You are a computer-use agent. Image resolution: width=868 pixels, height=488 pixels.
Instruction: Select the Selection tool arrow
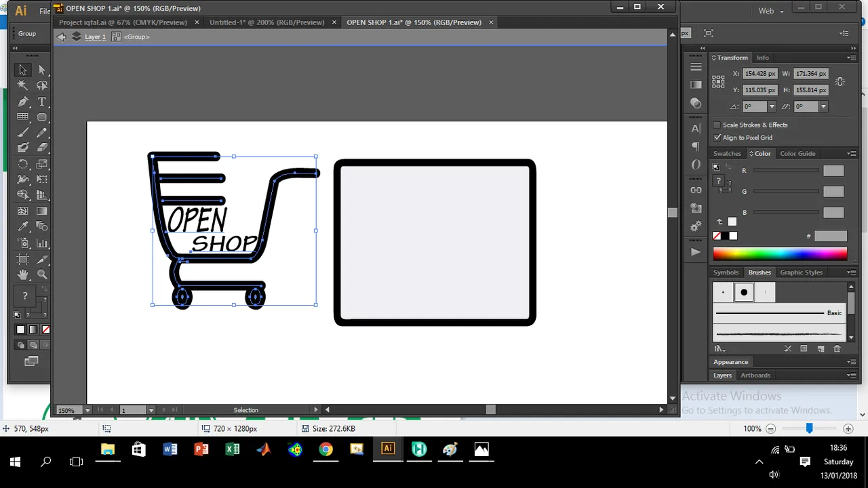22,70
